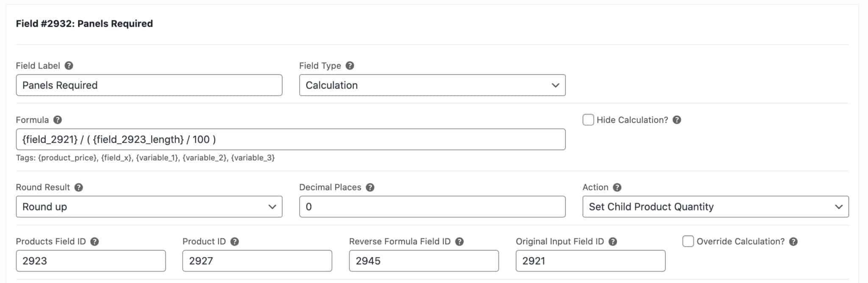
Task: Click the Reverse Formula Field ID caption
Action: [400, 241]
